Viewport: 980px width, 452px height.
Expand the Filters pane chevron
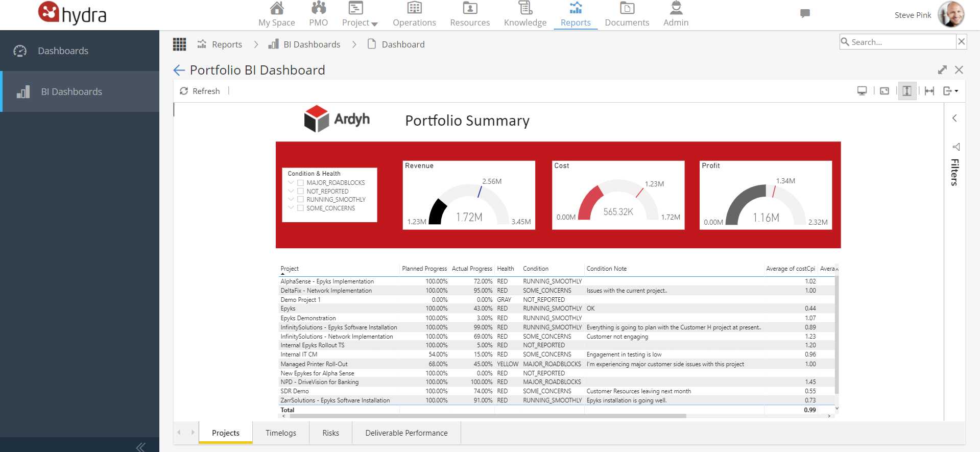[x=954, y=118]
